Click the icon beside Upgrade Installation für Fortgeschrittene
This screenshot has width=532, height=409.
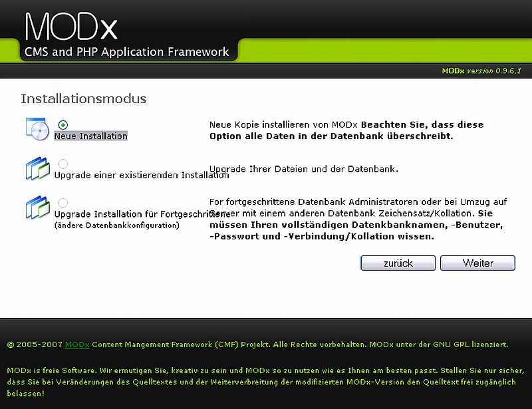coord(38,207)
